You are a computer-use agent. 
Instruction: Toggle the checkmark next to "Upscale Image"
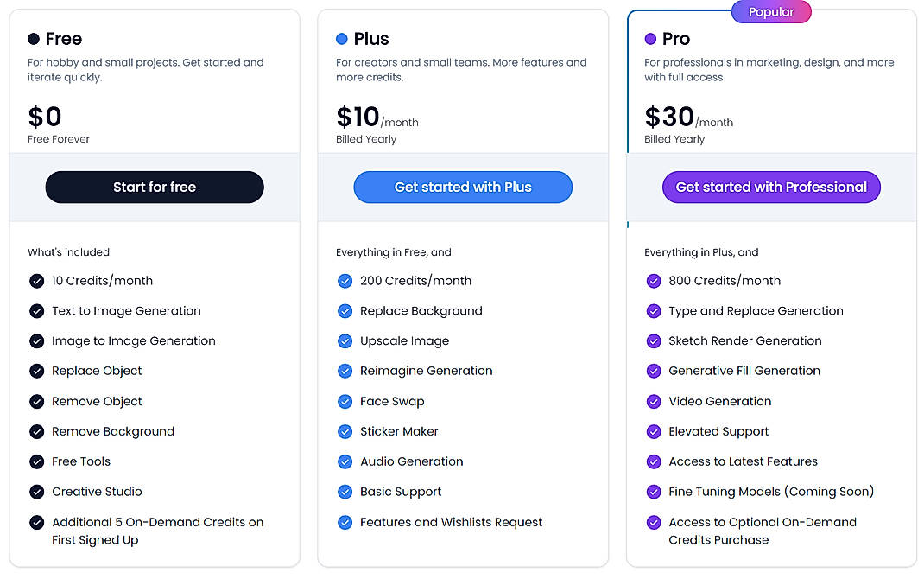pos(345,340)
